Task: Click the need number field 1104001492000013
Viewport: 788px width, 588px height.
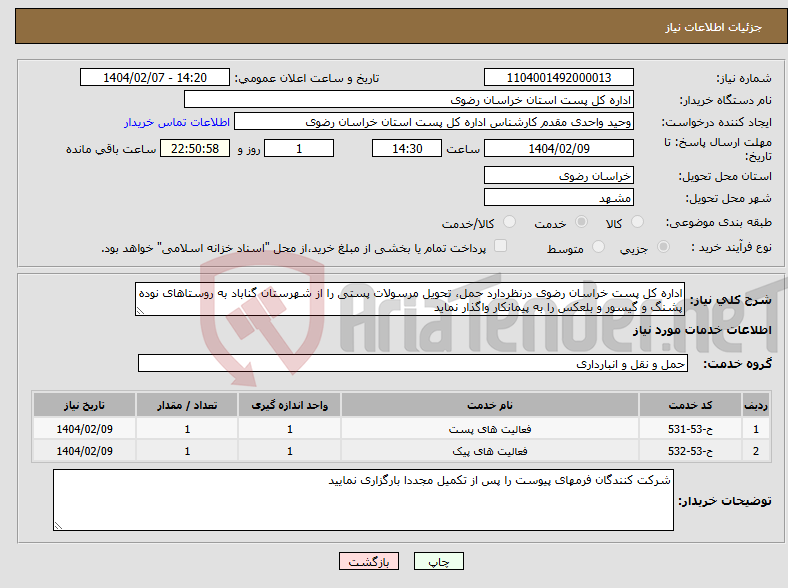Action: (559, 77)
